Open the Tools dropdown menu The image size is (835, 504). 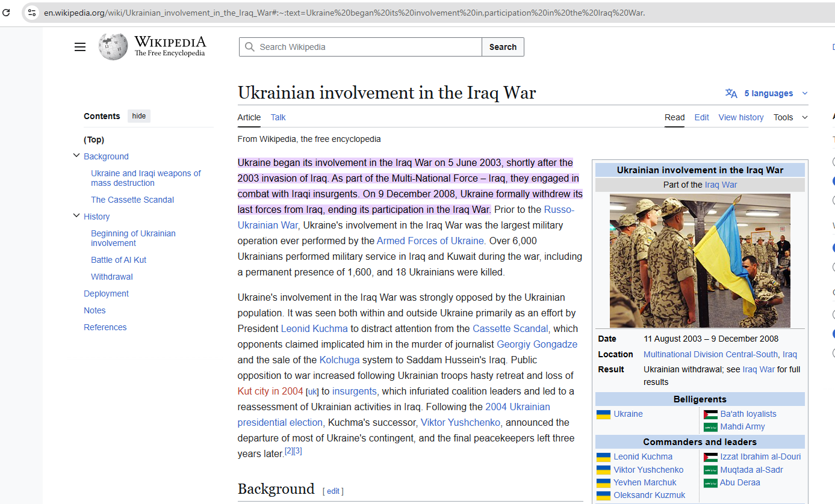click(x=790, y=117)
